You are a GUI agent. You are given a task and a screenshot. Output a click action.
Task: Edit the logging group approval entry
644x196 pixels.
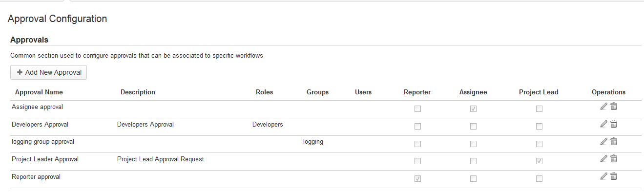pyautogui.click(x=603, y=142)
